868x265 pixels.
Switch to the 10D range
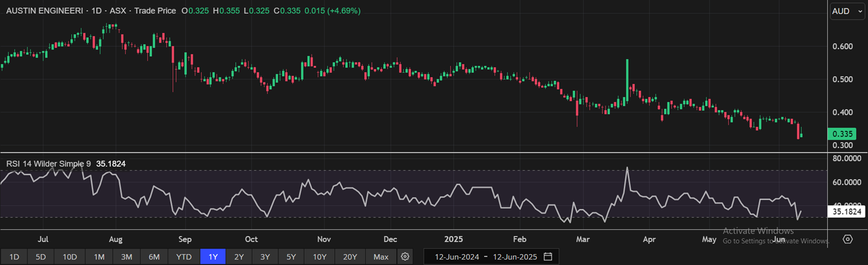click(x=70, y=257)
